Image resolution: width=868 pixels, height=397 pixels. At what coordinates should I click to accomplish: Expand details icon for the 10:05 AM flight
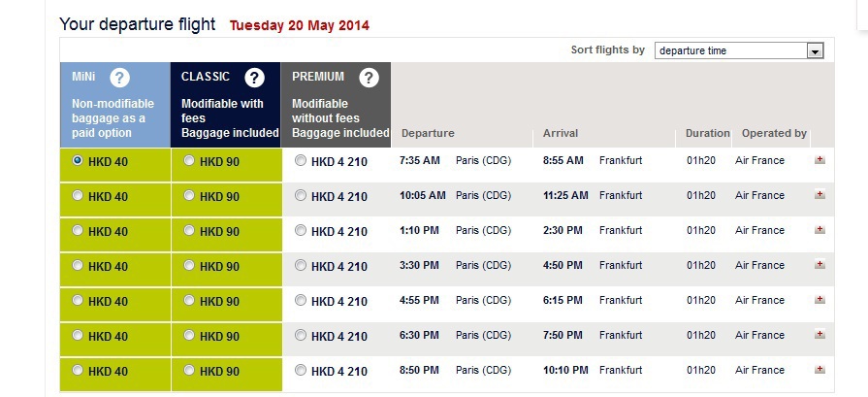point(820,195)
